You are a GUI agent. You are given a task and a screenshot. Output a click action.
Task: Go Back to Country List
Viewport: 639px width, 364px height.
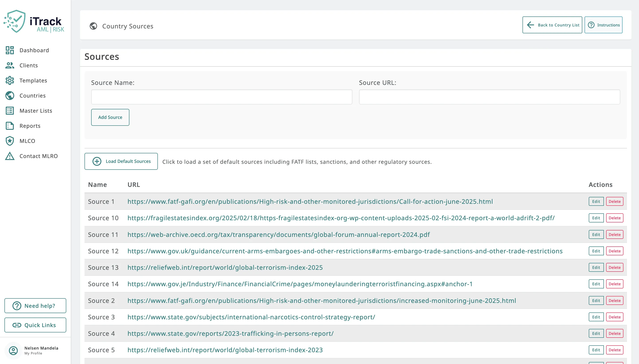click(552, 25)
